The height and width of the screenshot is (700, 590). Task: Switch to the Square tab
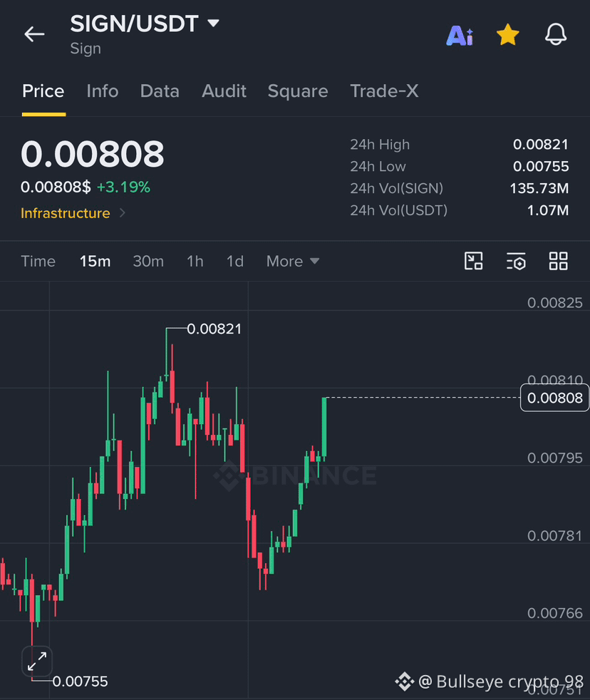point(298,91)
